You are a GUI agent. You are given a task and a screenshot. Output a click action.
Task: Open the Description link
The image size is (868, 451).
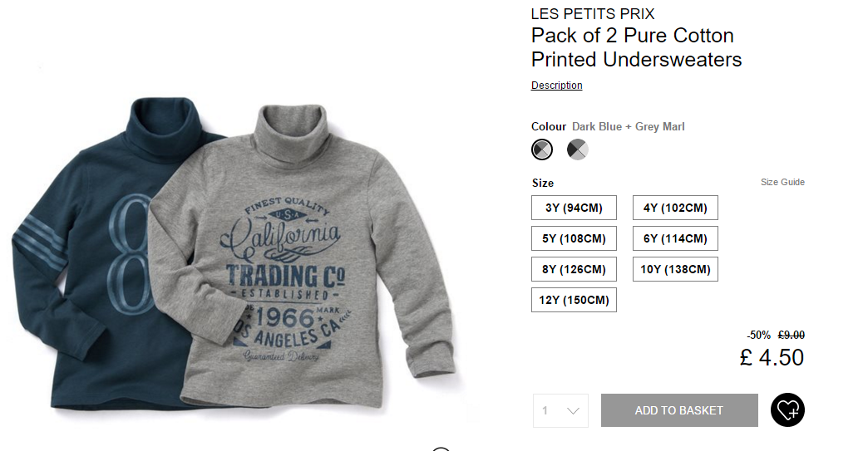click(557, 85)
